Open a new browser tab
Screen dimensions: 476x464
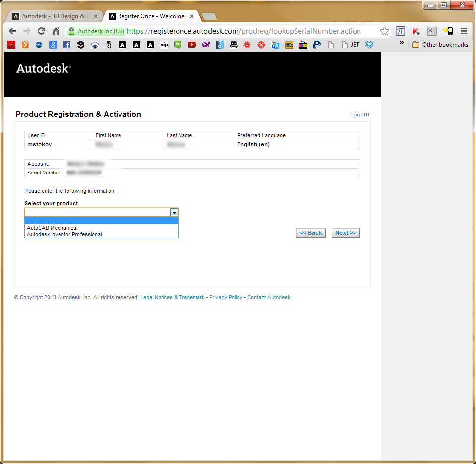[x=209, y=16]
